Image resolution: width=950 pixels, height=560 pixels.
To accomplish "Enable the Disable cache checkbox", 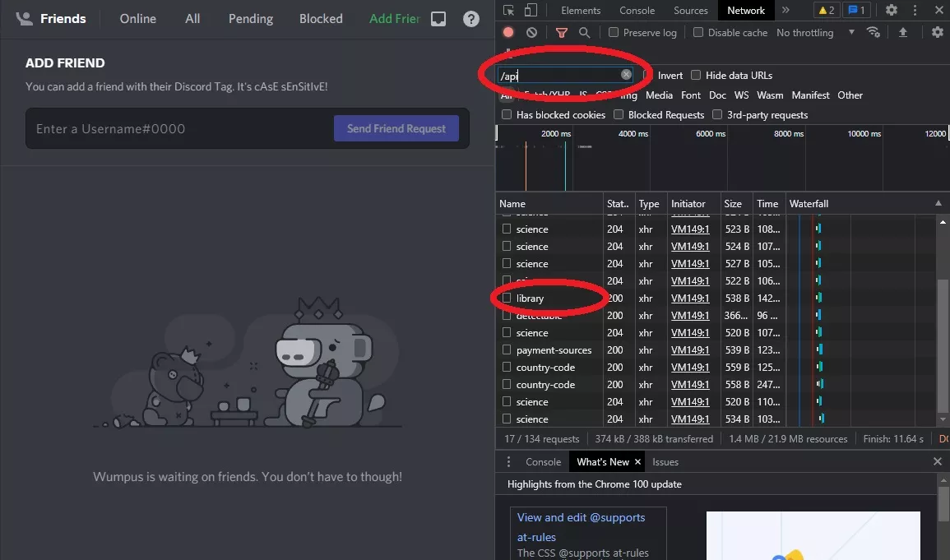I will [x=698, y=32].
